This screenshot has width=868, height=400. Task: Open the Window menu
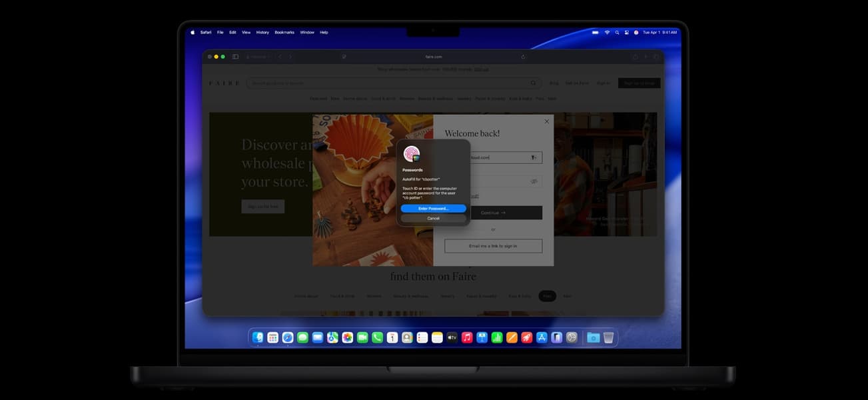click(x=307, y=32)
